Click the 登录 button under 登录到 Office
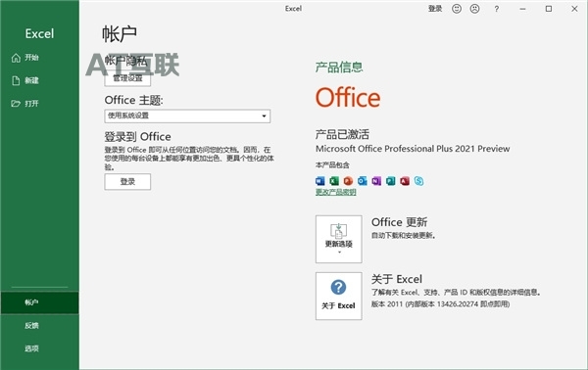 tap(127, 182)
